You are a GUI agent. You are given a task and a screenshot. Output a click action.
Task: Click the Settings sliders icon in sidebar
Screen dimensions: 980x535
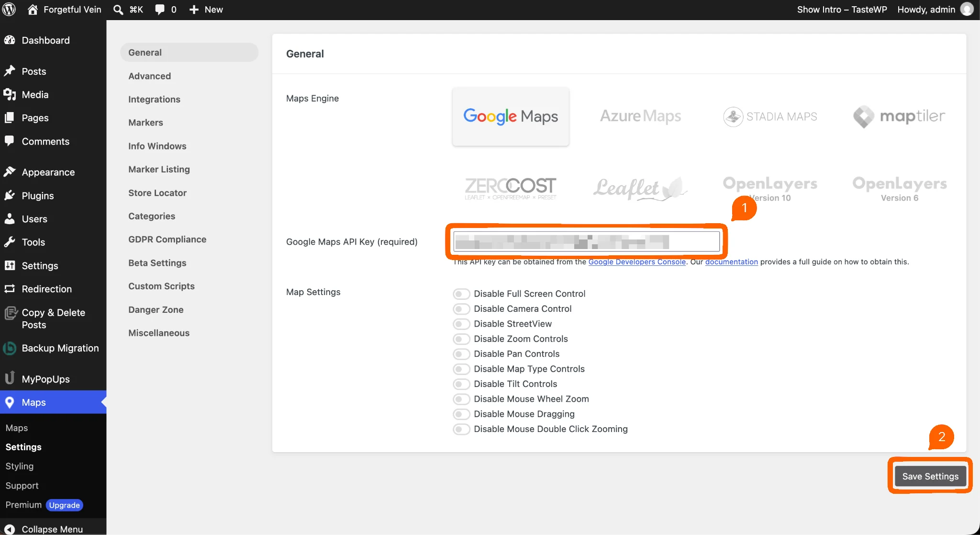10,265
